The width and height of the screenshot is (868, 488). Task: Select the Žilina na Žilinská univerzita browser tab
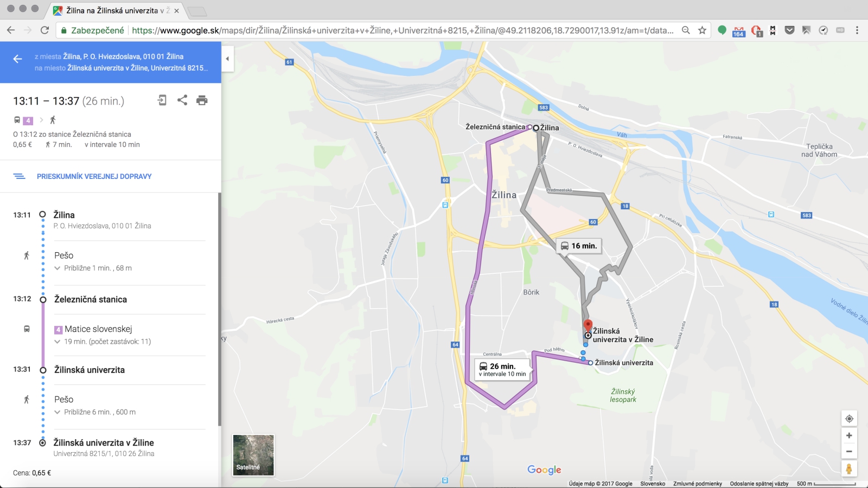pyautogui.click(x=117, y=10)
